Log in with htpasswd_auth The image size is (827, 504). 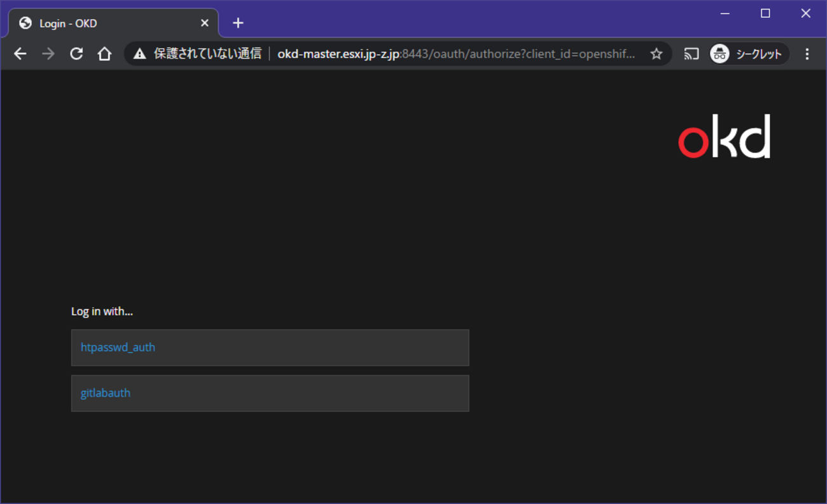pos(270,348)
